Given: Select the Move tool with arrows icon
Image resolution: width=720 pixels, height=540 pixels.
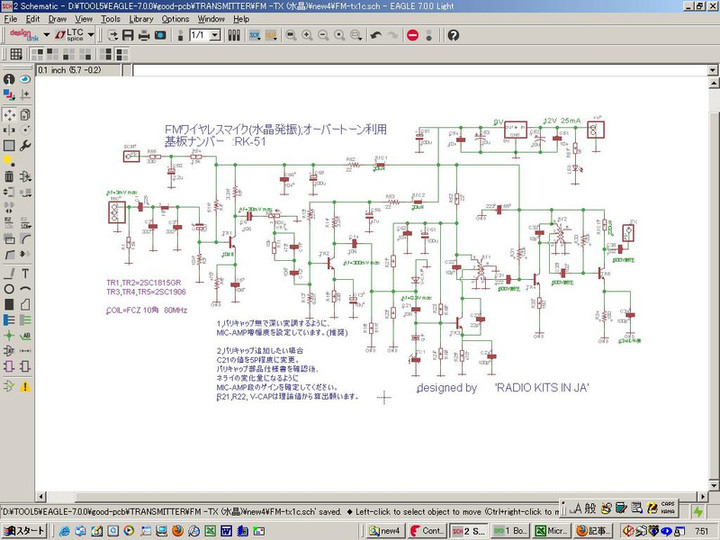Looking at the screenshot, I should pyautogui.click(x=9, y=115).
